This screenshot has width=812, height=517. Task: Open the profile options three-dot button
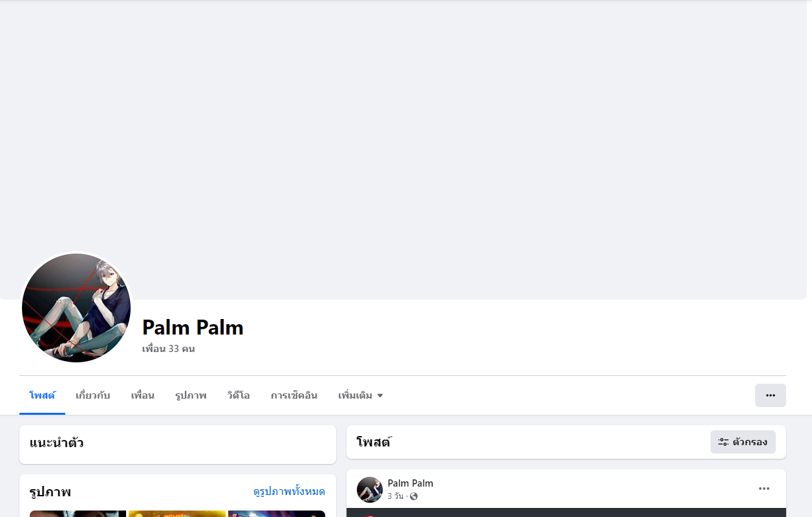770,395
